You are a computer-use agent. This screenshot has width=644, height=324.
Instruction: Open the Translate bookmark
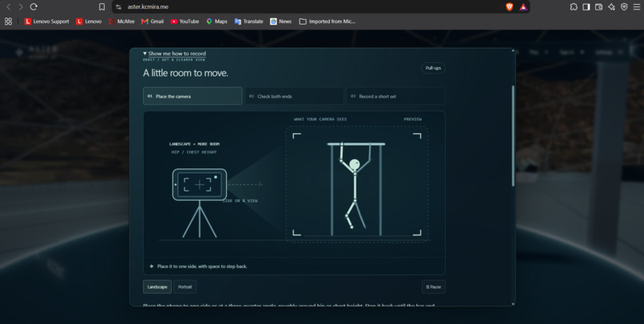pos(249,22)
